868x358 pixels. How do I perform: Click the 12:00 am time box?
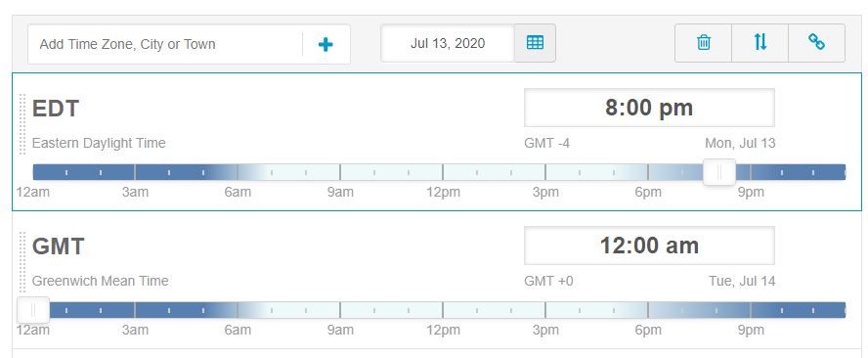[649, 246]
